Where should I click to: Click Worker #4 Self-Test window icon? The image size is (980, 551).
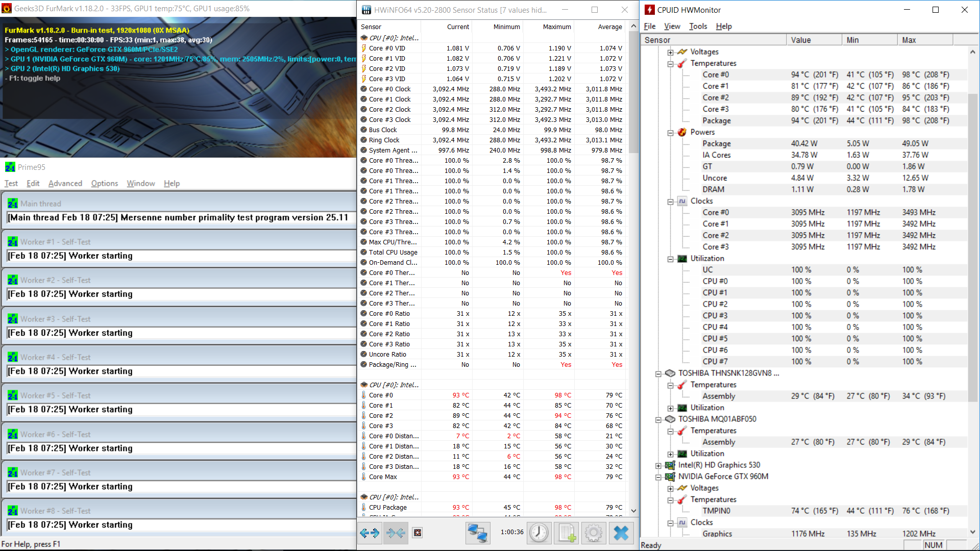point(13,357)
